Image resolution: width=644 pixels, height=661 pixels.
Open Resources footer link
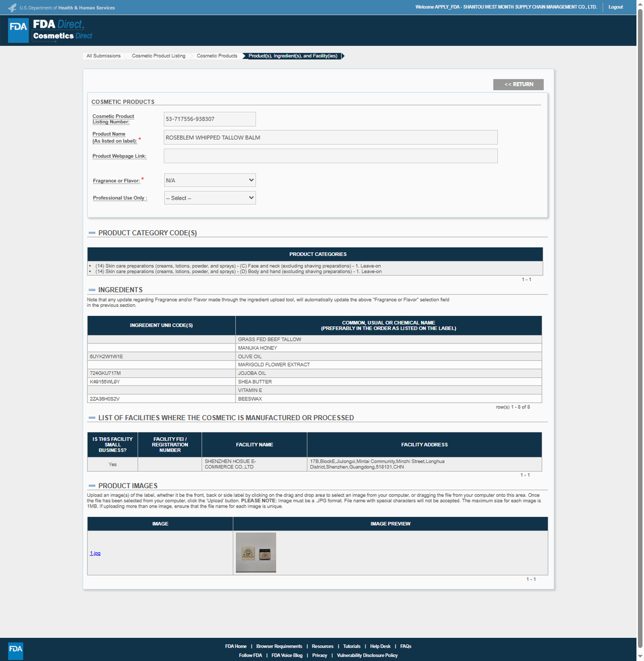point(323,647)
